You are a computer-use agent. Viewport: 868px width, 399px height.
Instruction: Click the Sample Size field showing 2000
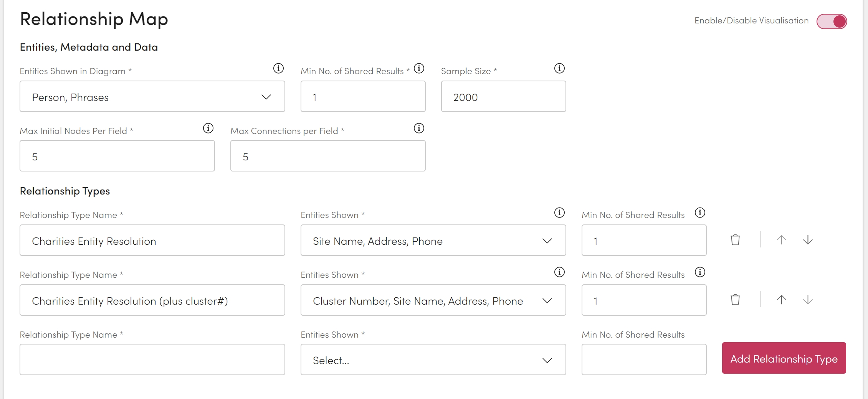tap(503, 97)
